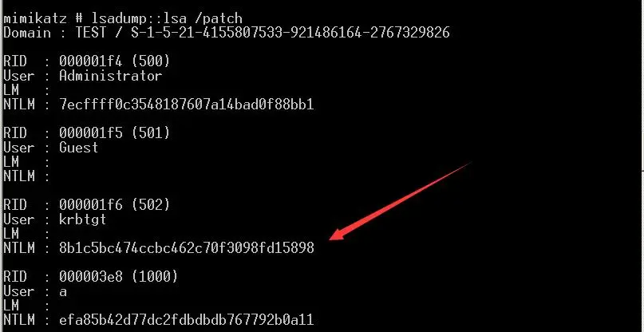Select the RID 000001f6 (502) line
The image size is (644, 332).
tap(86, 204)
